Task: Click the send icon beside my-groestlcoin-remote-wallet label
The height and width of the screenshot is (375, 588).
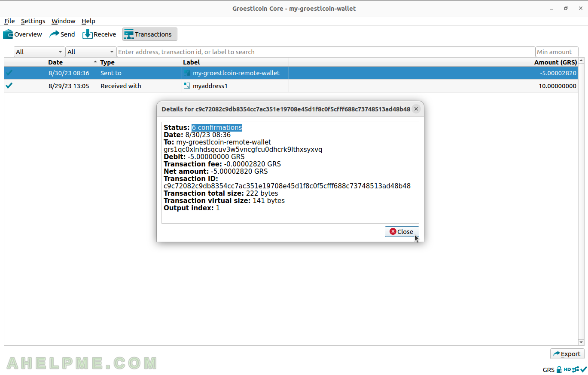Action: [x=187, y=73]
